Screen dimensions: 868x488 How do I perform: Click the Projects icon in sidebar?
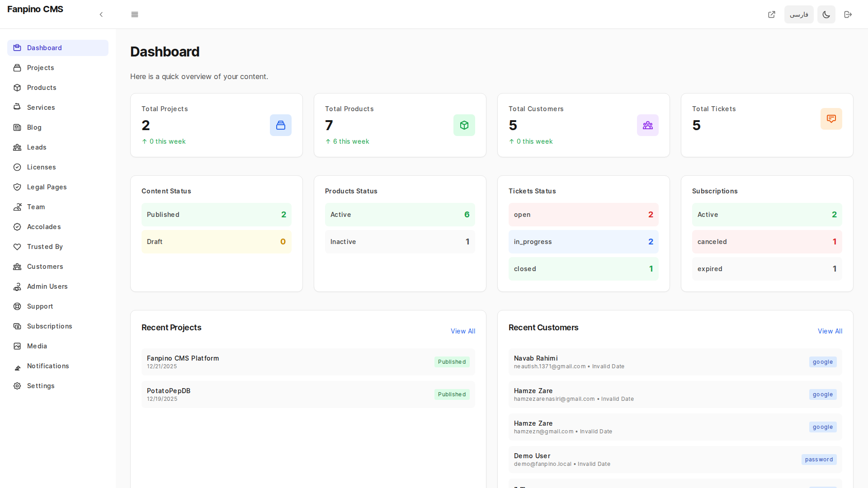click(17, 68)
